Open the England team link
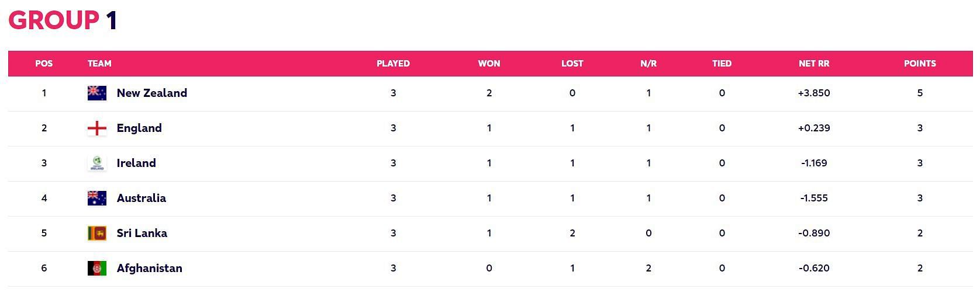980x296 pixels. coord(139,128)
